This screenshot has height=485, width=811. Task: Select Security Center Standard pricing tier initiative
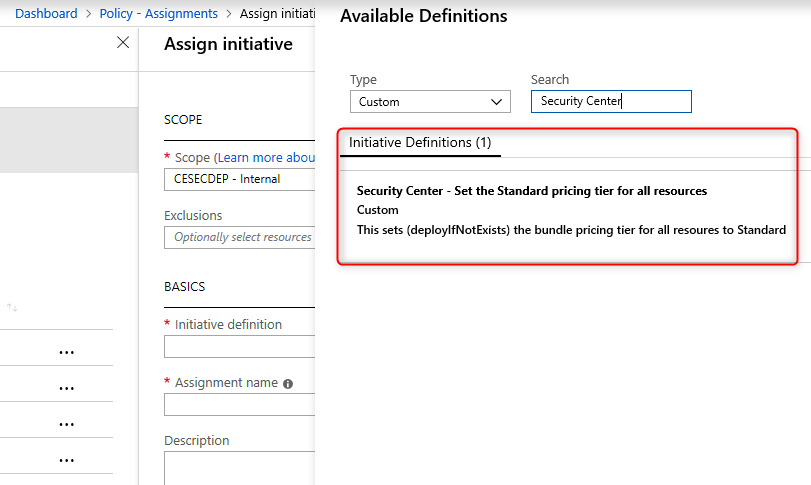571,210
